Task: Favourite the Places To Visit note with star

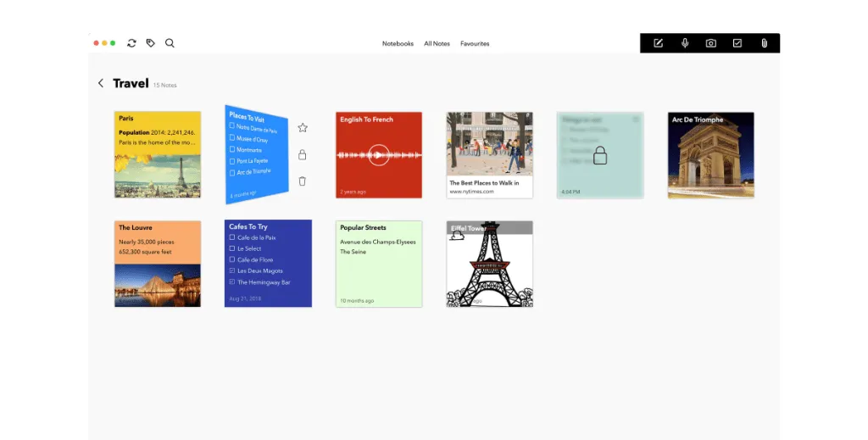Action: click(303, 128)
